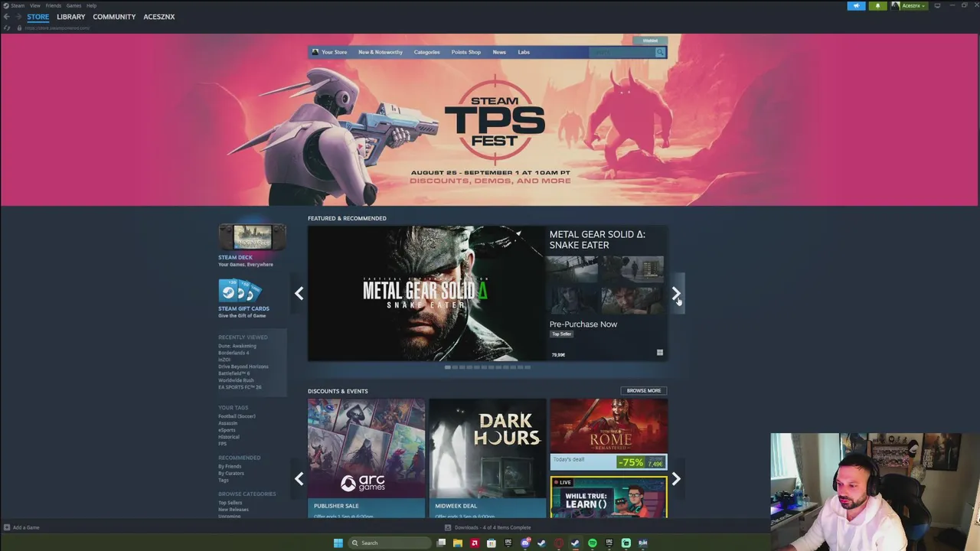
Task: Expand the Your Store dropdown
Action: (x=334, y=52)
